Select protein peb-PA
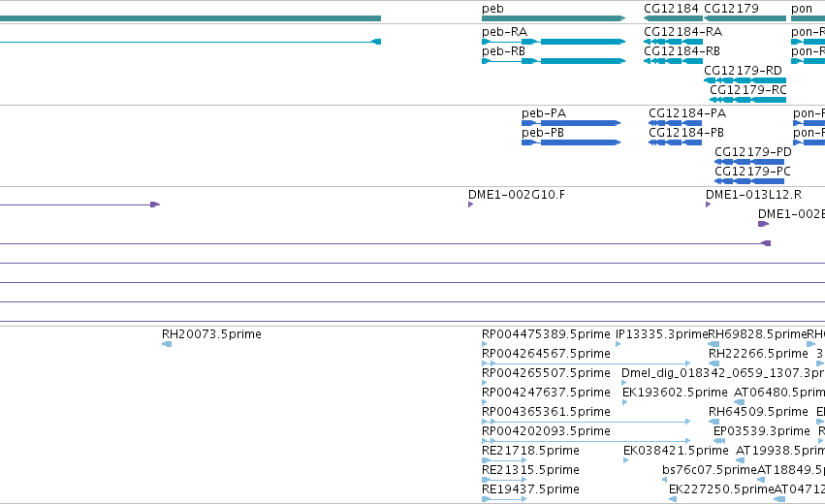Viewport: 825px width, 504px height. tap(544, 113)
